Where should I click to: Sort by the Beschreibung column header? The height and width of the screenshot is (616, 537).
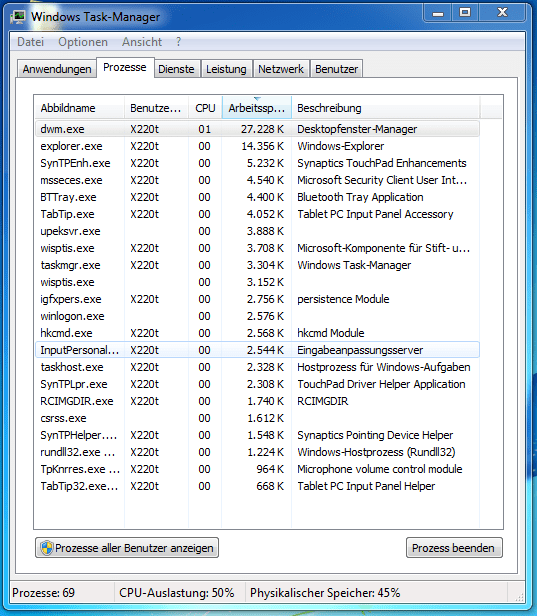[x=385, y=108]
